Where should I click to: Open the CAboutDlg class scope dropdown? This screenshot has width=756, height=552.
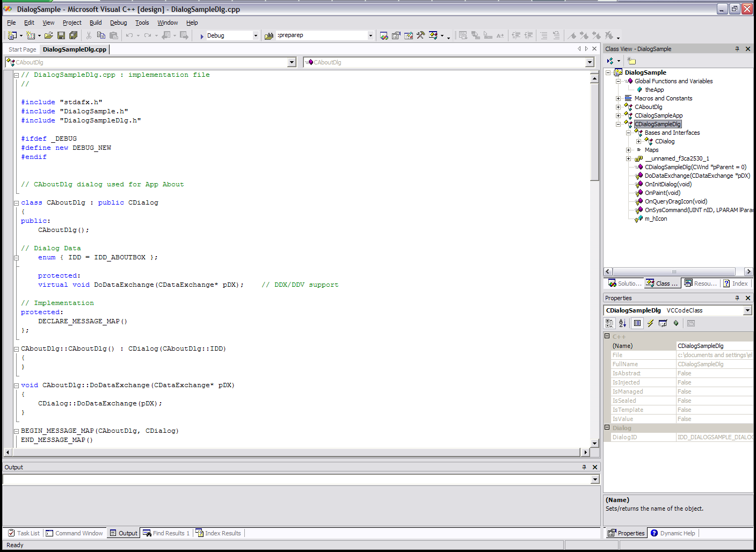point(292,62)
